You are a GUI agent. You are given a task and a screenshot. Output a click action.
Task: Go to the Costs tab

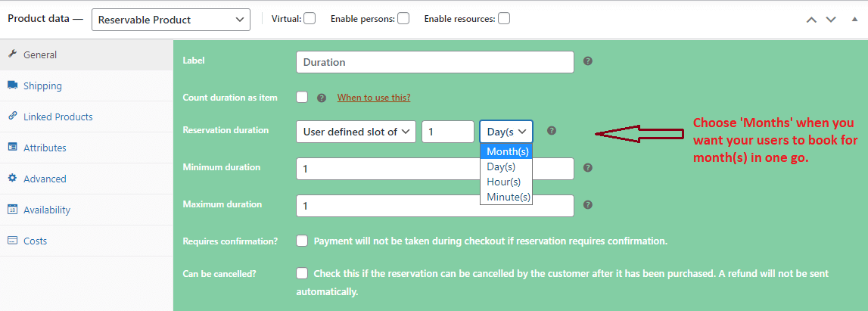coord(35,241)
